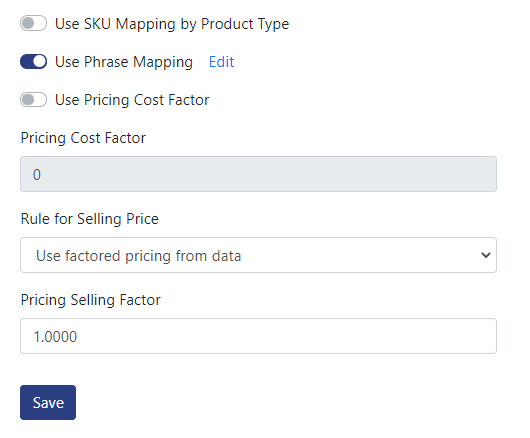Screen dimensions: 530x438
Task: Enable the Use Pricing Cost Factor switch
Action: [x=33, y=100]
